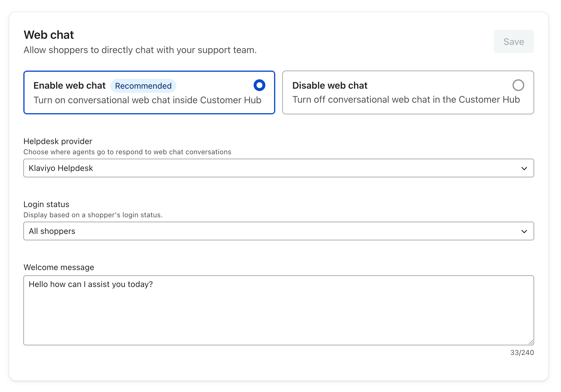Click the Helpdesk provider label

58,141
